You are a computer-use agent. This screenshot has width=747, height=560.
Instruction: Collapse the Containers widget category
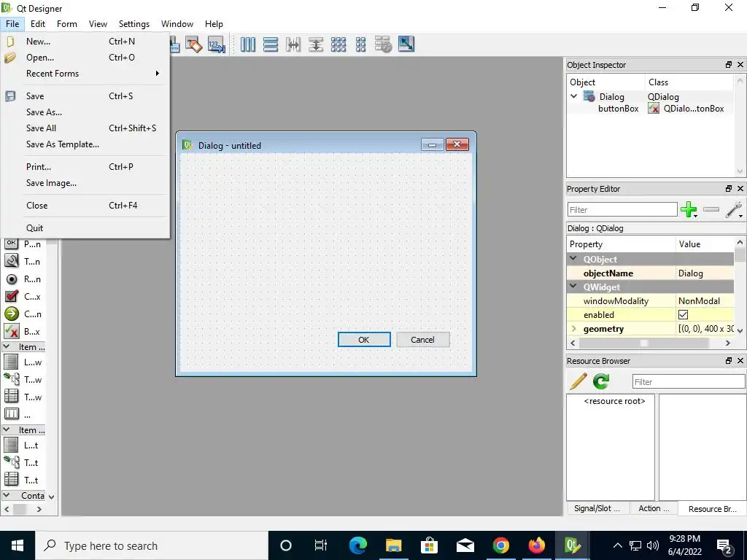pos(6,495)
